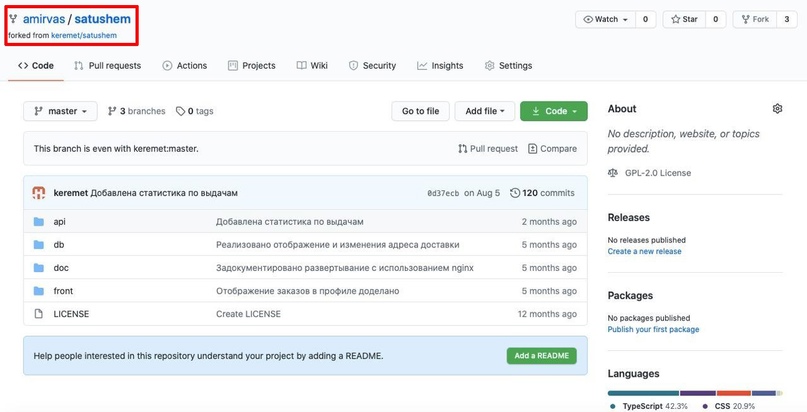
Task: Click the LICENSE file icon
Action: pos(39,314)
